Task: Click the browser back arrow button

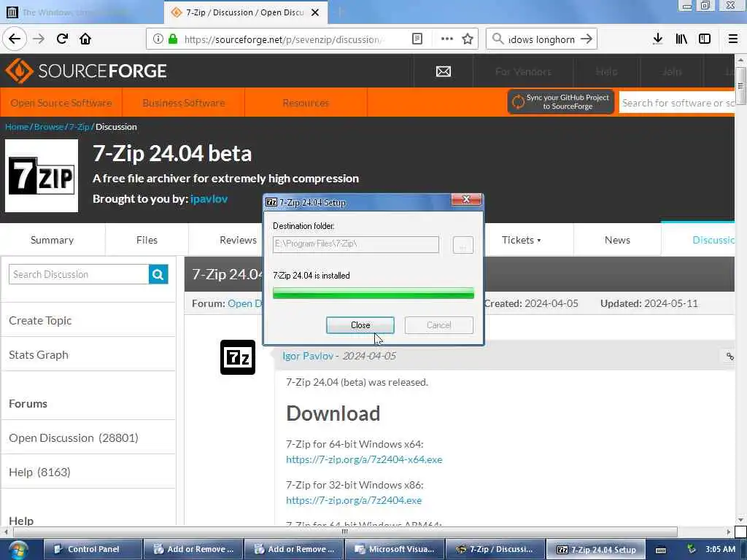Action: 15,39
